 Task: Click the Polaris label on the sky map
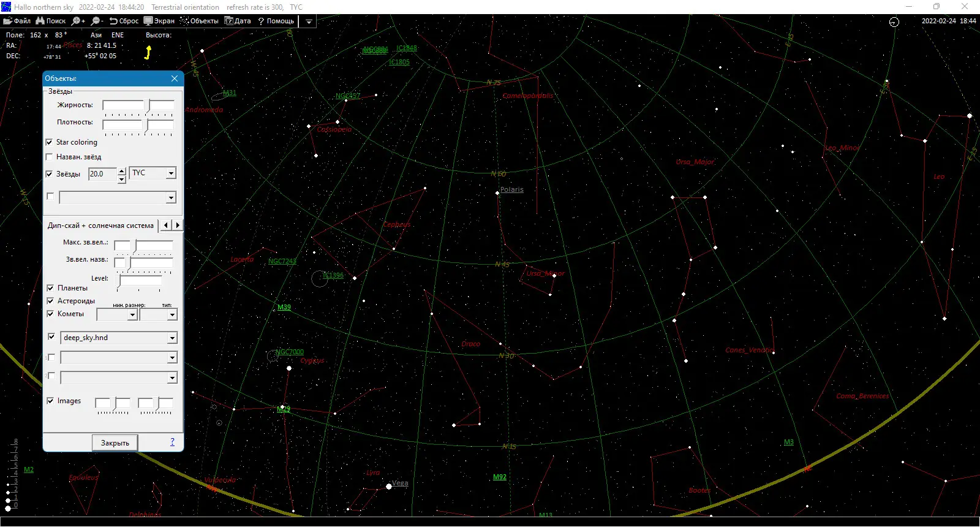coord(512,189)
